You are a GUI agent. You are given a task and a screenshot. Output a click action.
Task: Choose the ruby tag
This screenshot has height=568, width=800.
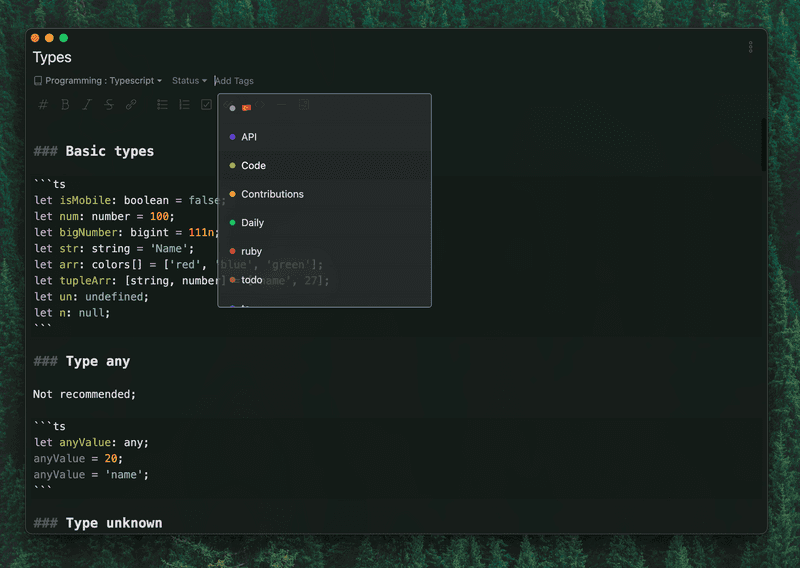251,251
